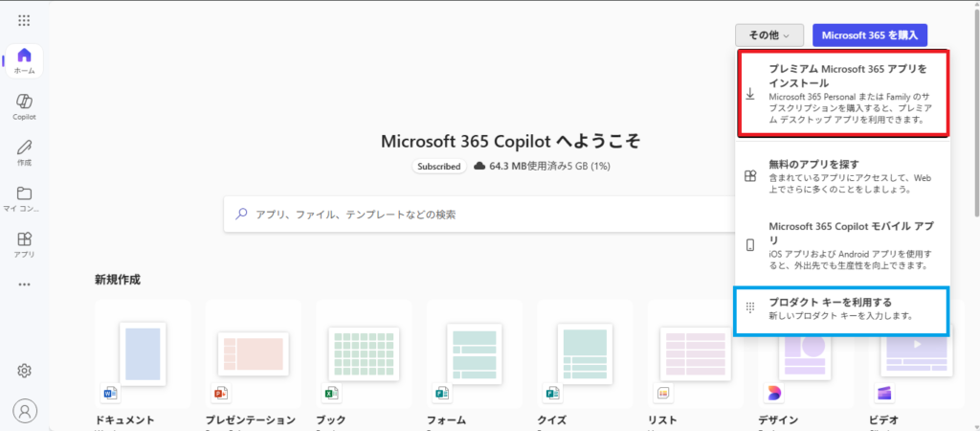
Task: Open the 作成 (Create) sidebar item
Action: pos(24,152)
